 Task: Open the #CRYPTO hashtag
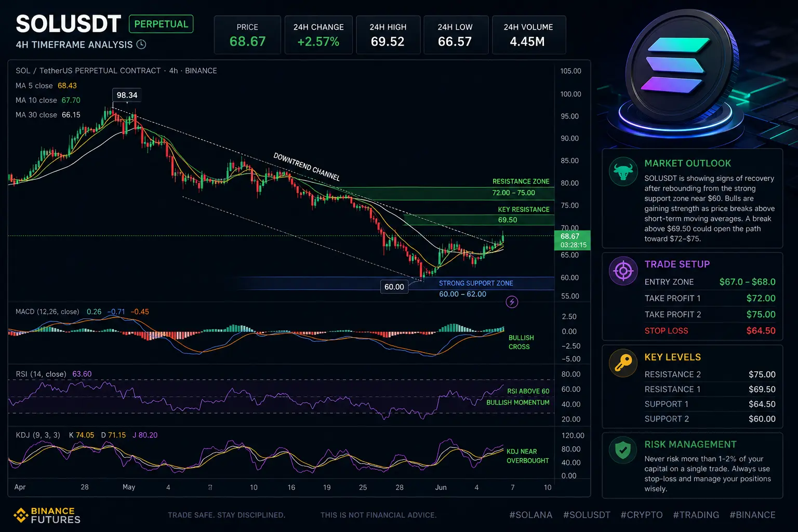642,515
